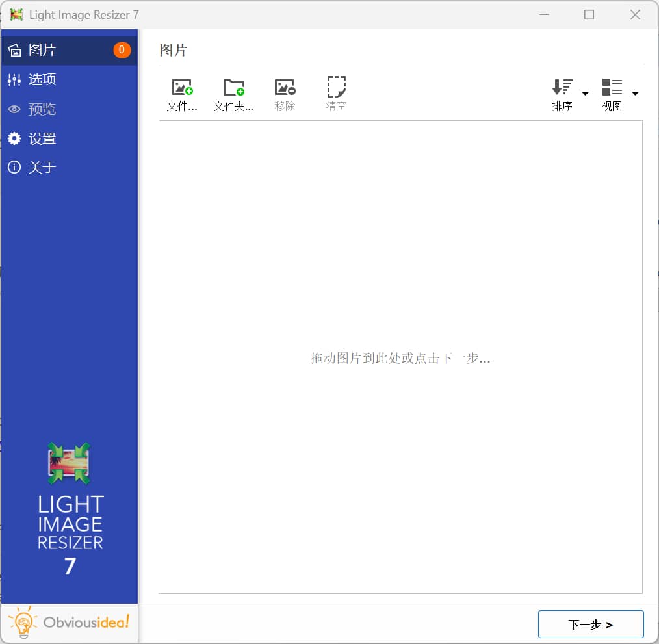The image size is (659, 644).
Task: Expand the view (视图) dropdown arrow
Action: 635,94
